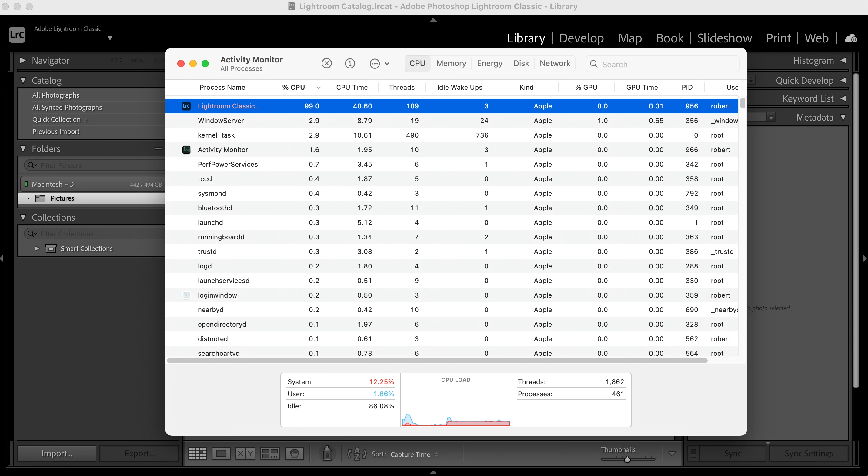Expand the Smart Collections set
868x476 pixels.
37,249
